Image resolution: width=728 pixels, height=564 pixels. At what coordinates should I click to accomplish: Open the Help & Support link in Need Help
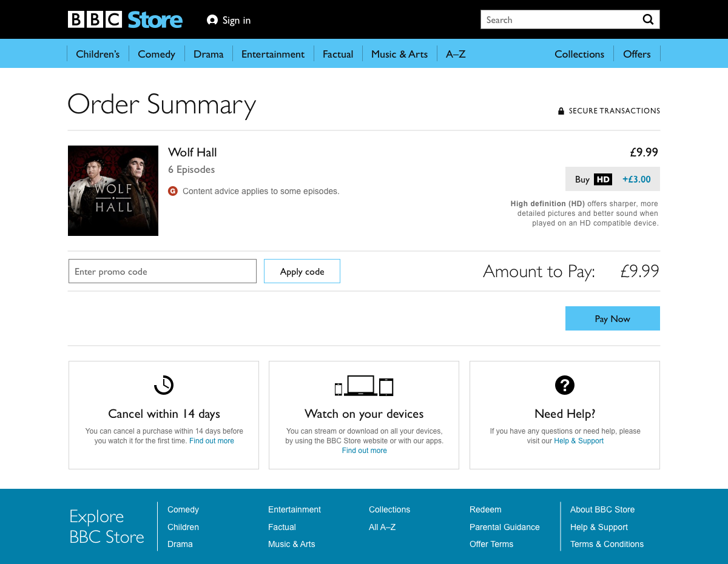coord(579,441)
